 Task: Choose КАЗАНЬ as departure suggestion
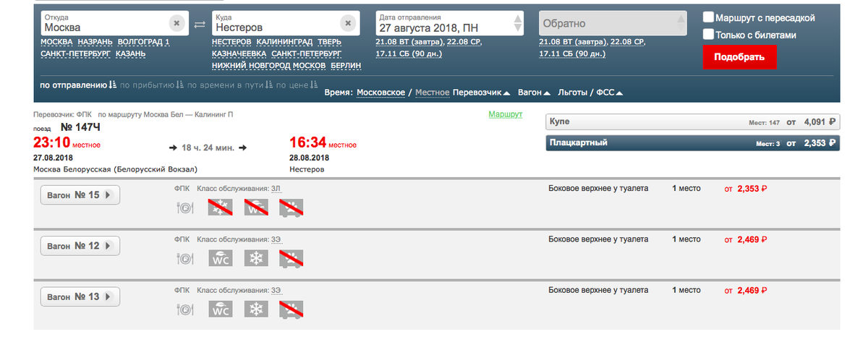coord(129,54)
